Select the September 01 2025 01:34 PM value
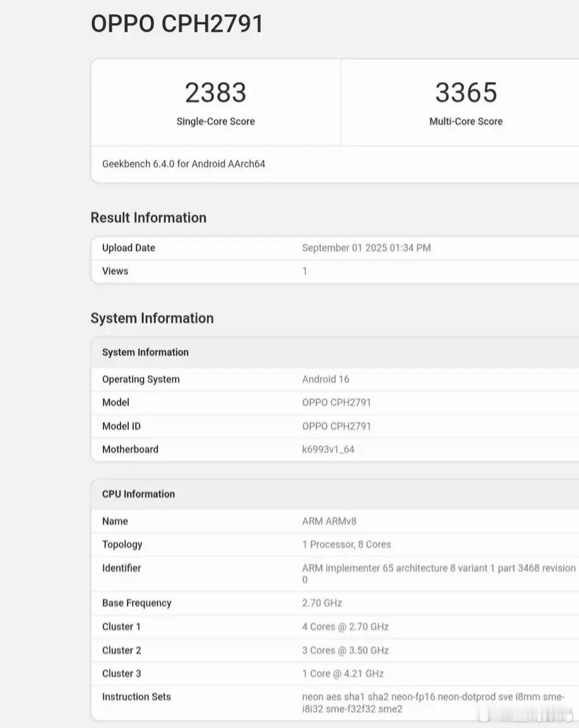This screenshot has width=579, height=728. [x=366, y=248]
